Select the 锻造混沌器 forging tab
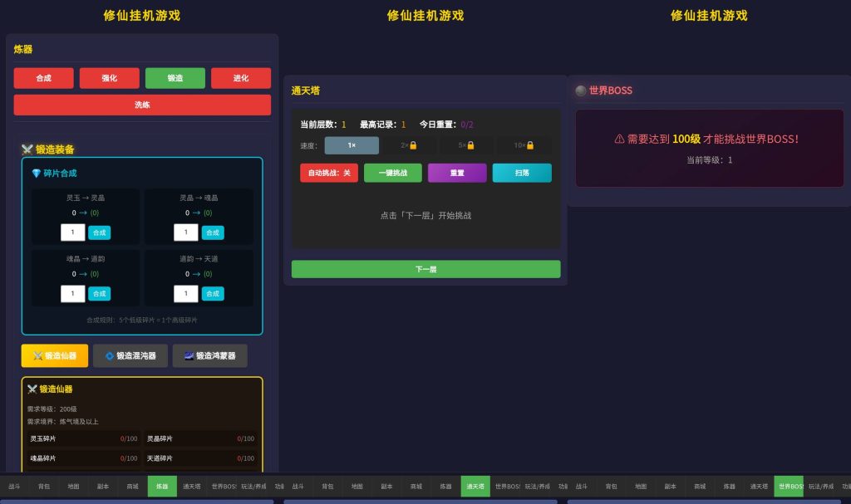This screenshot has height=504, width=851. 130,356
